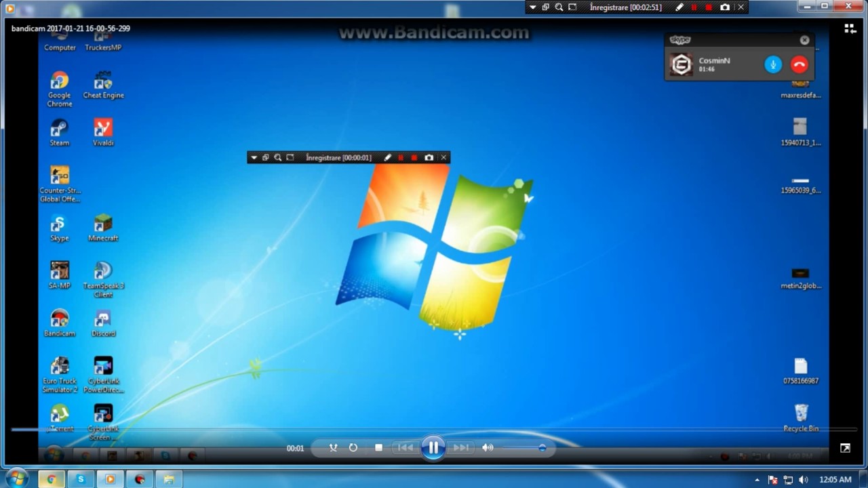Hang up the CosminN Skype call
The image size is (868, 488).
point(800,64)
